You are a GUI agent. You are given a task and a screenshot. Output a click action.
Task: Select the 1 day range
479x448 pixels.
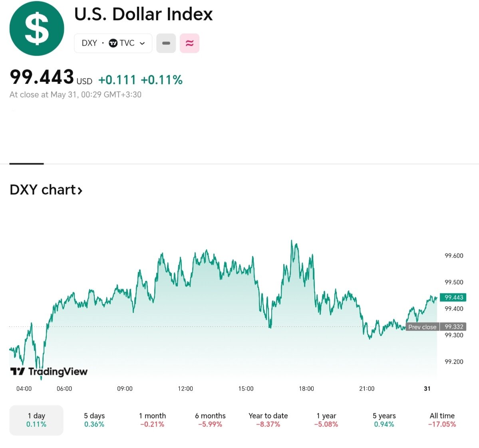point(36,420)
